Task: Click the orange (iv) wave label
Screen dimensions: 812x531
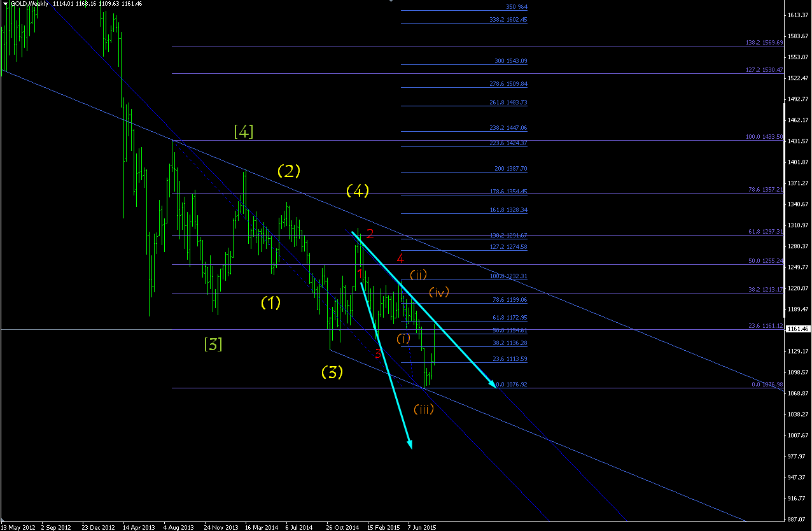Action: 439,292
